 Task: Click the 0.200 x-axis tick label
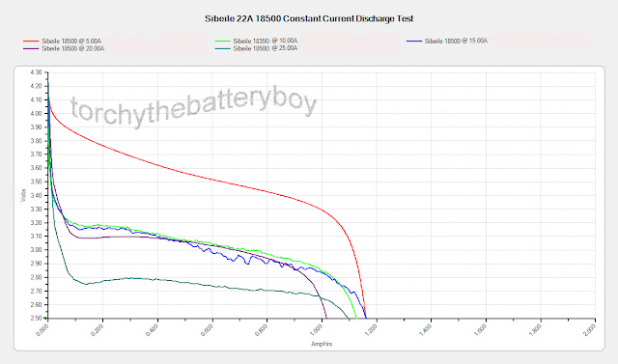click(97, 330)
